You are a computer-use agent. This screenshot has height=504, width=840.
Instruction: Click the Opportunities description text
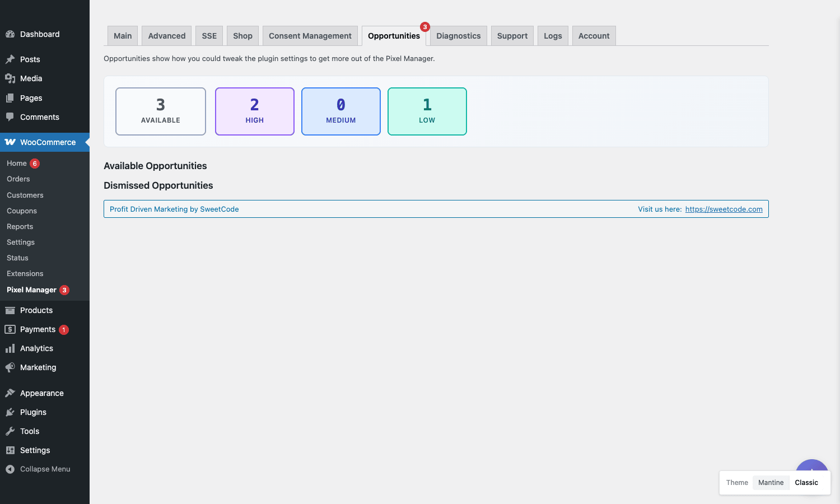pos(269,58)
